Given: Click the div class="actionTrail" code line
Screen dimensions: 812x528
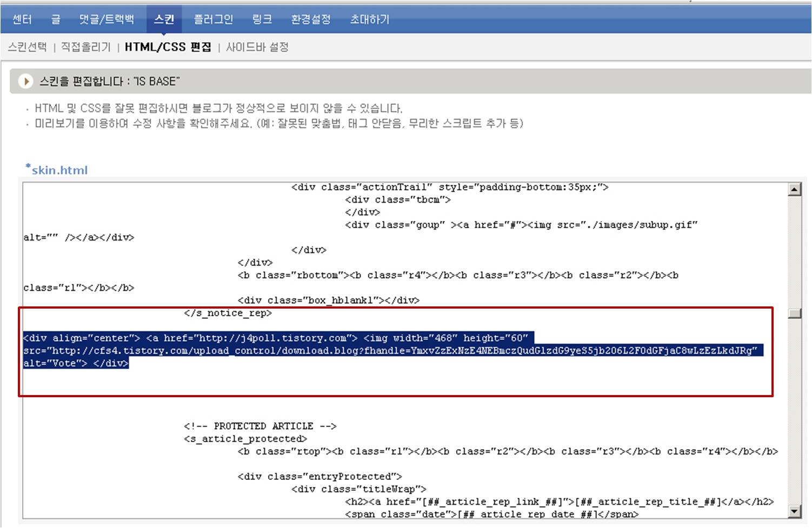Looking at the screenshot, I should 450,187.
